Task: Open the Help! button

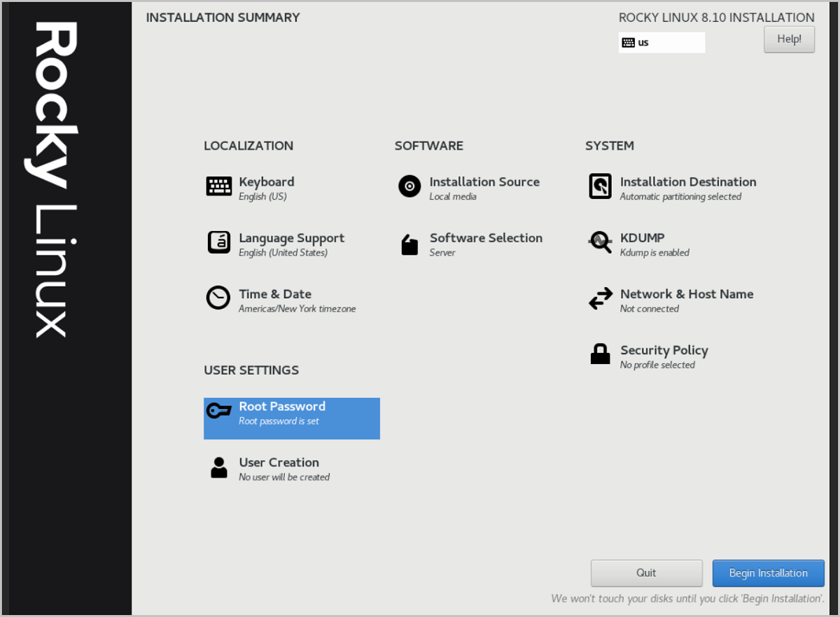Action: pos(789,39)
